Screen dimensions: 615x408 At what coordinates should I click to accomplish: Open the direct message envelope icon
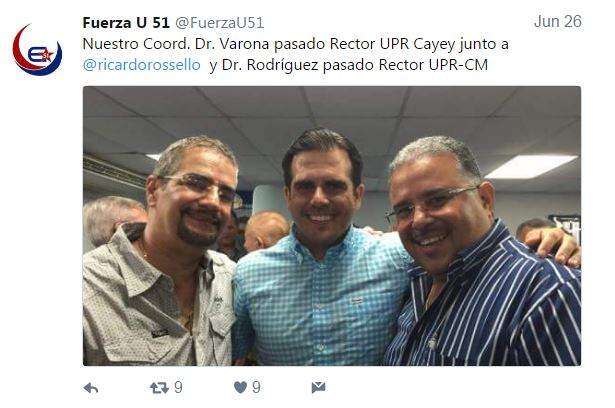coord(318,388)
